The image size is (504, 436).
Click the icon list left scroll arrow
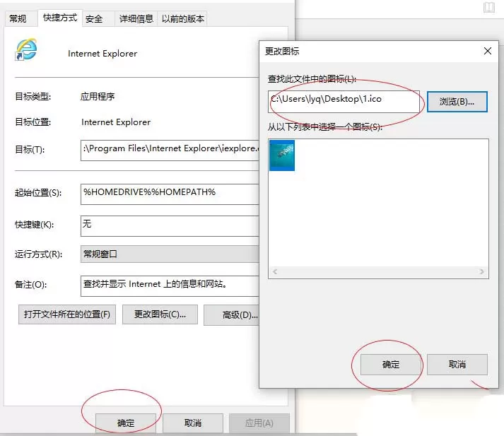275,271
